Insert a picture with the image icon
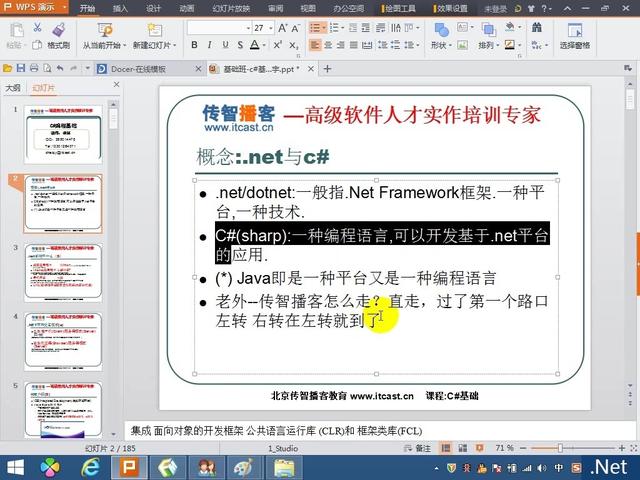640x480 pixels. coord(462,45)
